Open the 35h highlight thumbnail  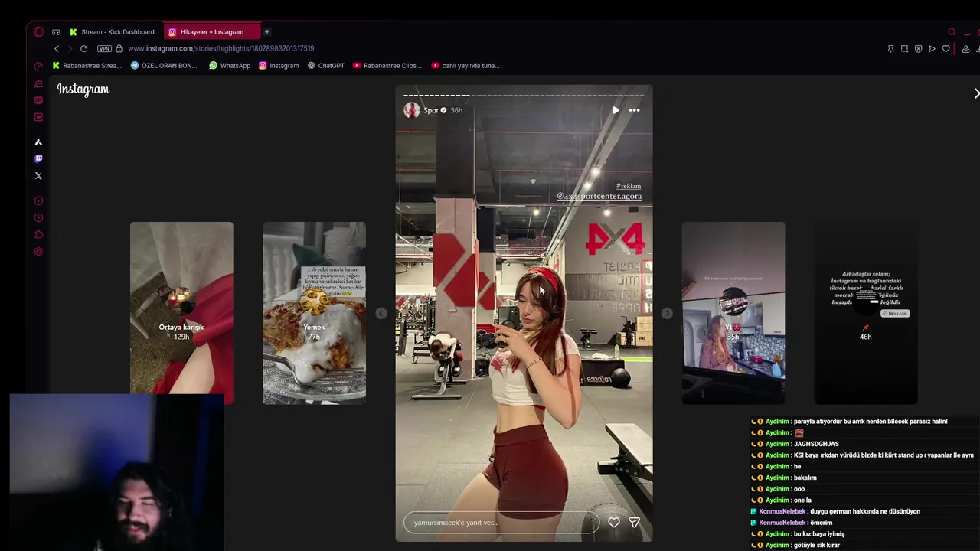[733, 313]
